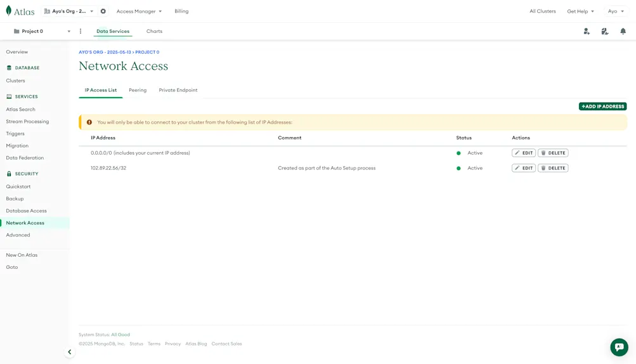Open Migration in the sidebar
This screenshot has width=636, height=364.
click(x=17, y=146)
